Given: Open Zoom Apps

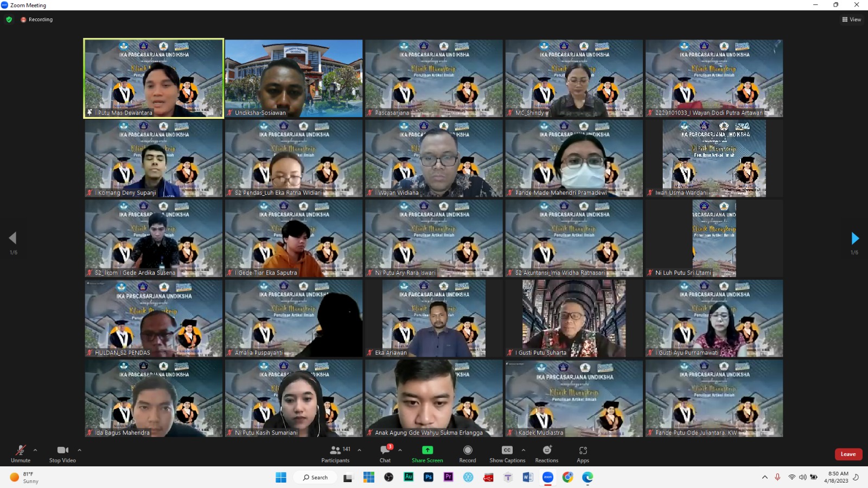Looking at the screenshot, I should tap(583, 454).
